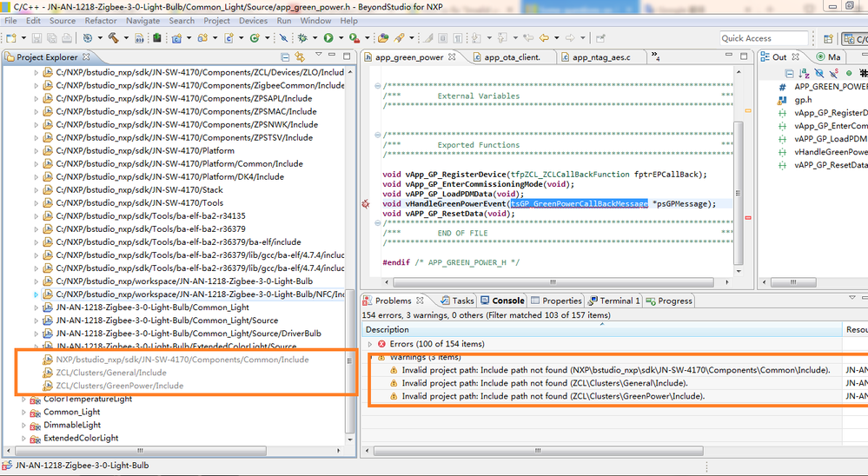
Task: Click the editor horizontal scrollbar
Action: pyautogui.click(x=552, y=282)
